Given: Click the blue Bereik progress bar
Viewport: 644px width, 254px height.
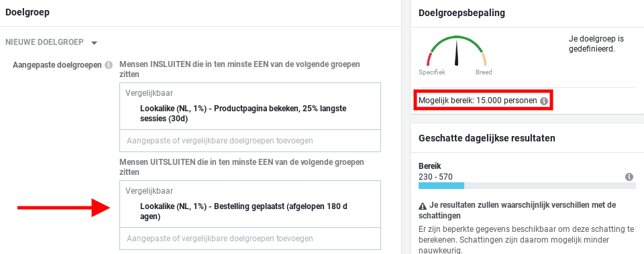Looking at the screenshot, I should [x=441, y=186].
